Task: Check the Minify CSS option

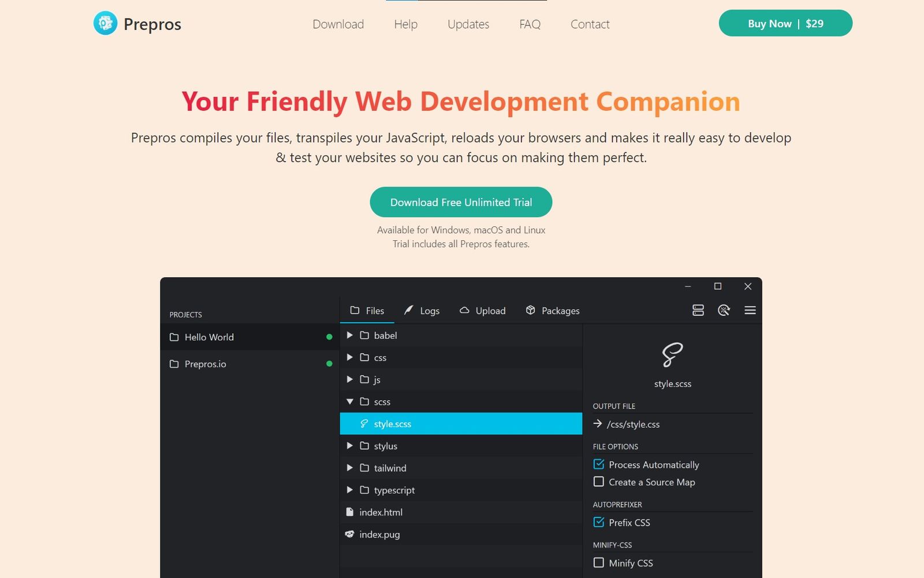Action: click(x=599, y=562)
